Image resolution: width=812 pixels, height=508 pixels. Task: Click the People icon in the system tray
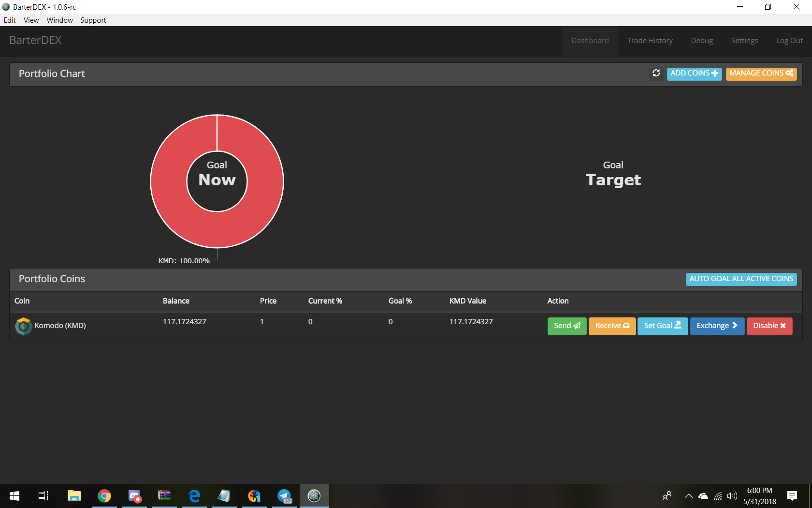pyautogui.click(x=667, y=496)
